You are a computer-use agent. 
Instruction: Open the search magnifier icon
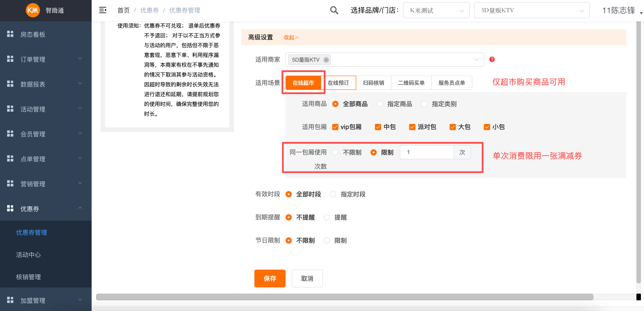coord(334,10)
